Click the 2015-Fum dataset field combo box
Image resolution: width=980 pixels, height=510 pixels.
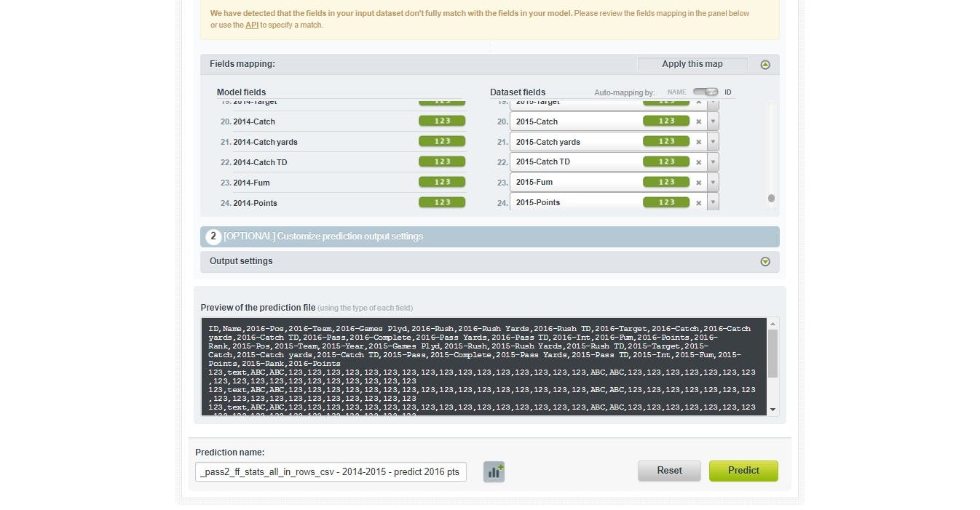pos(614,183)
